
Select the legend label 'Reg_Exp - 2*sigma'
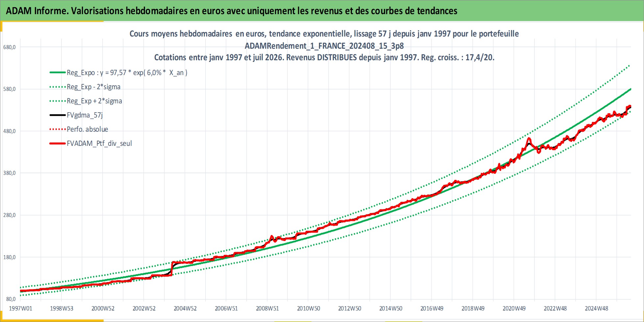tap(93, 87)
